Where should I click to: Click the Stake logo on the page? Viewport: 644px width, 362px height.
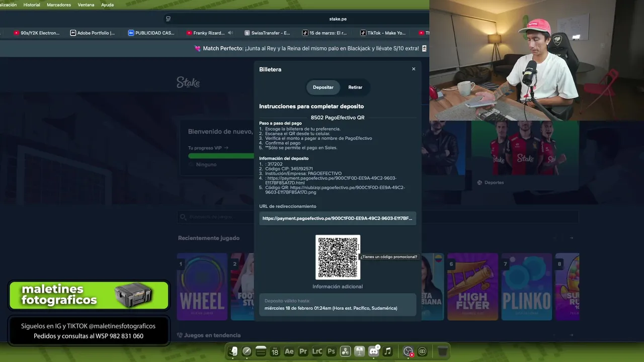188,82
